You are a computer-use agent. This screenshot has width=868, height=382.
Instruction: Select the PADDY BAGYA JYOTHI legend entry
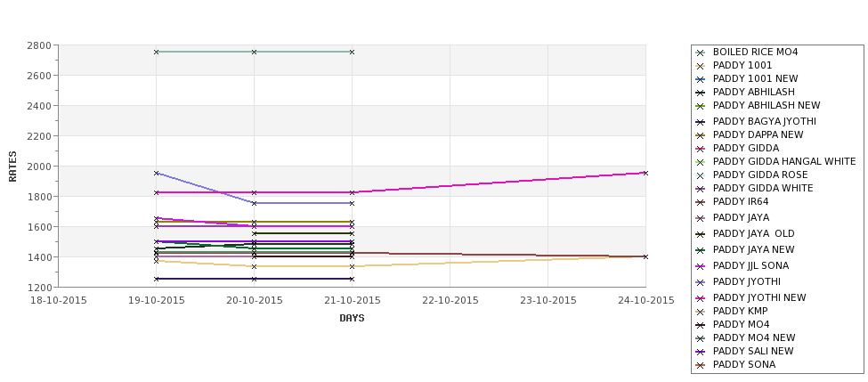[x=764, y=121]
